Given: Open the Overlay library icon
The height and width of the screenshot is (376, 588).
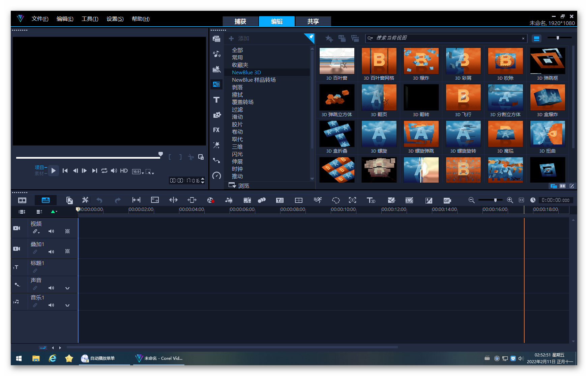Looking at the screenshot, I should 216,115.
